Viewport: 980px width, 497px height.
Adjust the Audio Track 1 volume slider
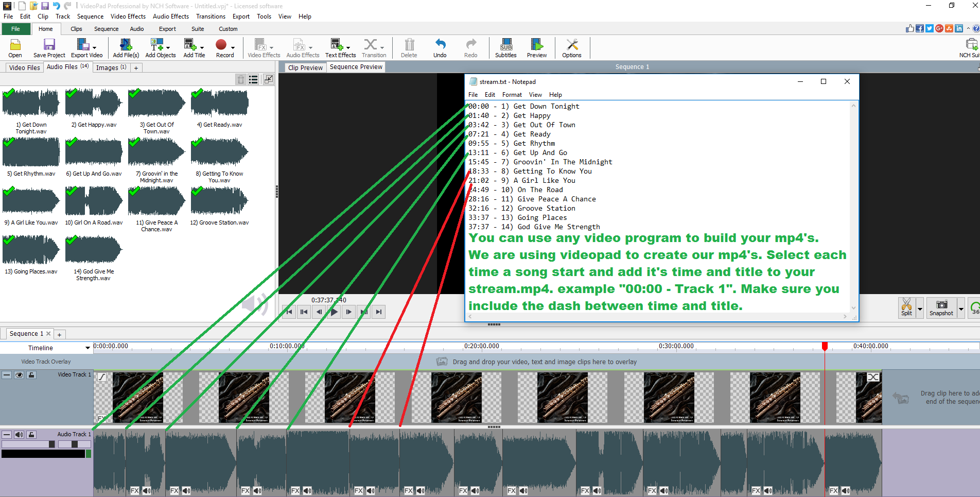tap(51, 444)
